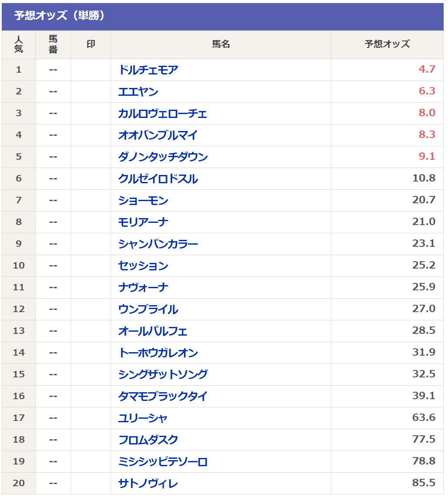This screenshot has width=448, height=498.
Task: Open horse link シャンパンカラー
Action: [x=158, y=244]
